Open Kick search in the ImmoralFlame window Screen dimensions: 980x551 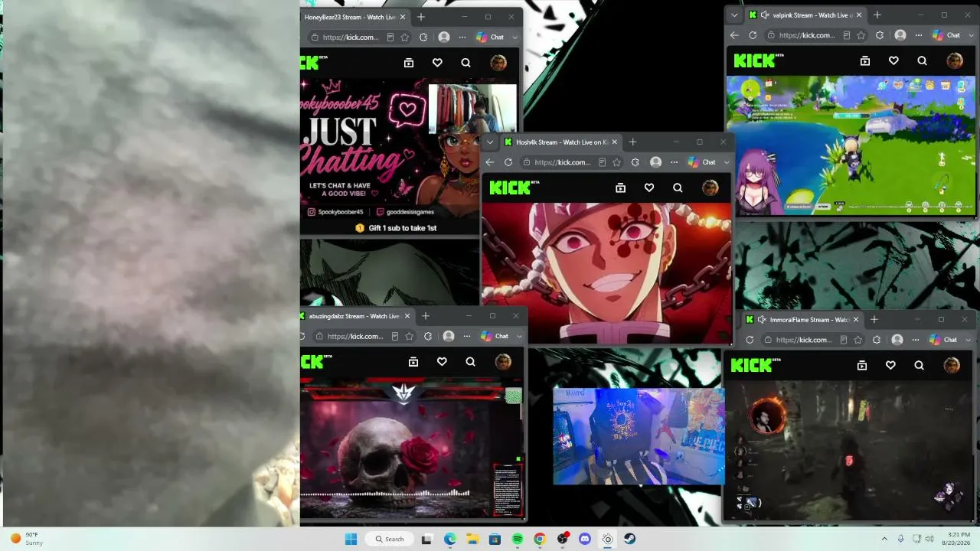pos(919,366)
